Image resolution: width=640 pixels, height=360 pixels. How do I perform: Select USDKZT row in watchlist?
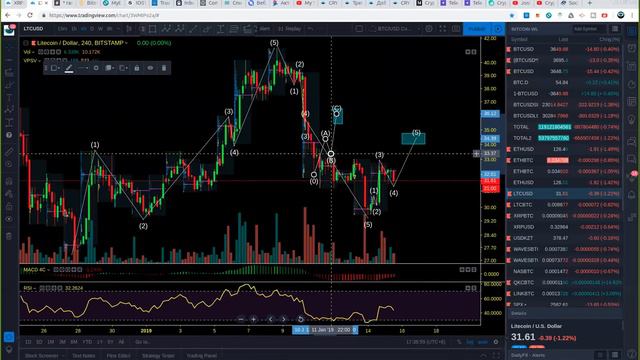pos(564,238)
